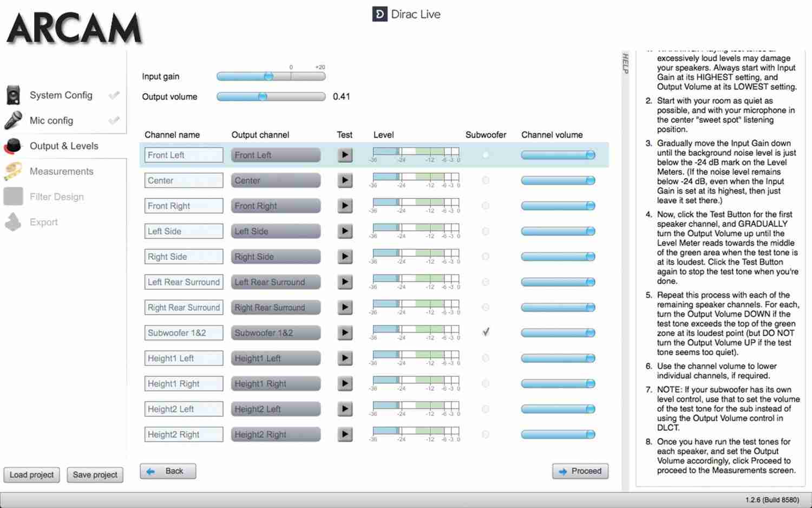Play test tone for Height2 Left

click(x=345, y=409)
